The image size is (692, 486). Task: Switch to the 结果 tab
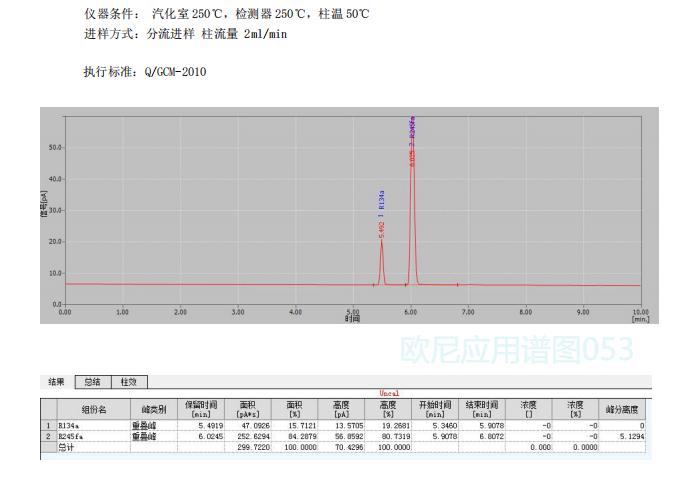point(56,382)
